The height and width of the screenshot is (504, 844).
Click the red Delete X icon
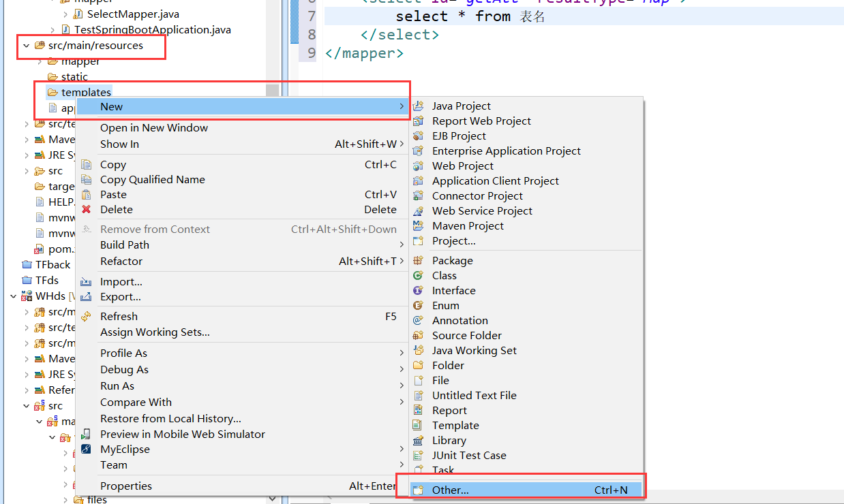pyautogui.click(x=87, y=209)
